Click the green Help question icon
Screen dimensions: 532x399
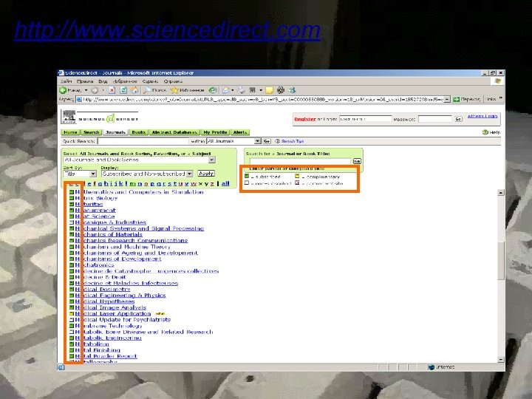click(x=485, y=132)
